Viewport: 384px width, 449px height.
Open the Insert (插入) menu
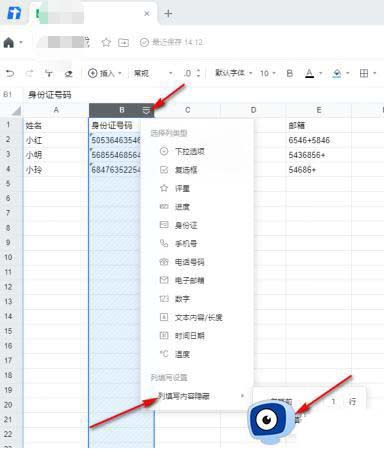tap(105, 73)
